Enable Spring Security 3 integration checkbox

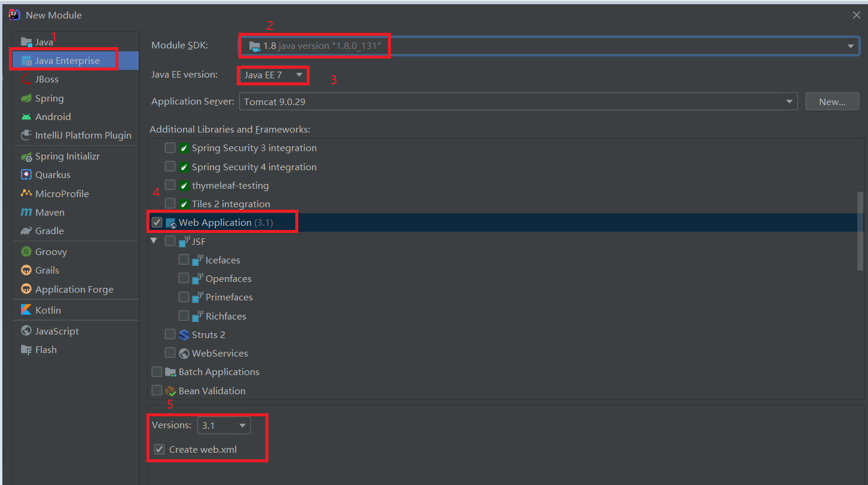click(x=170, y=148)
